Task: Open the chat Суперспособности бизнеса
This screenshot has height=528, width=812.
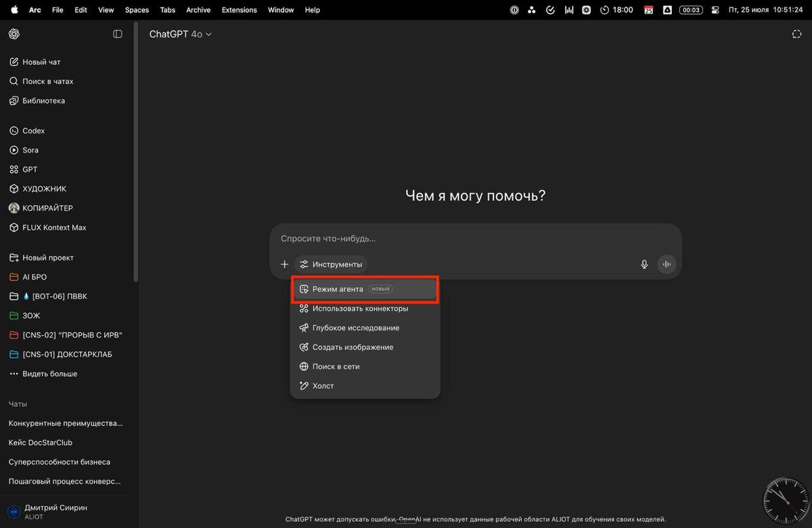Action: point(68,462)
